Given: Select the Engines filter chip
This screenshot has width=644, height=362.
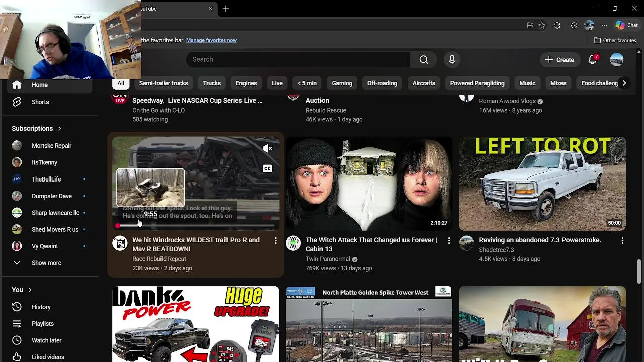Looking at the screenshot, I should click(246, 83).
